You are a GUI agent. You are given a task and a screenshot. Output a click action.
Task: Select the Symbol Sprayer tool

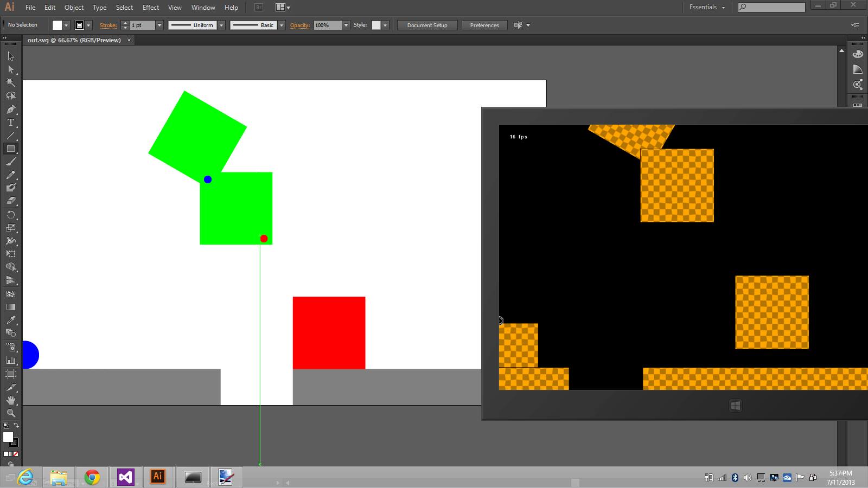10,347
